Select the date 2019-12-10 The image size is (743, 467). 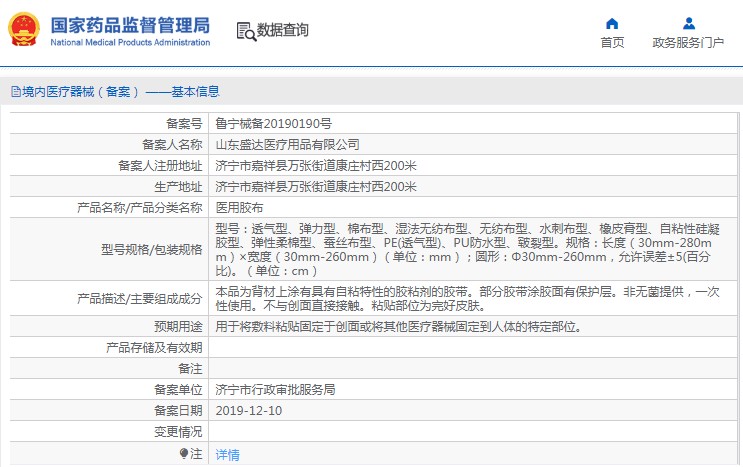[249, 411]
